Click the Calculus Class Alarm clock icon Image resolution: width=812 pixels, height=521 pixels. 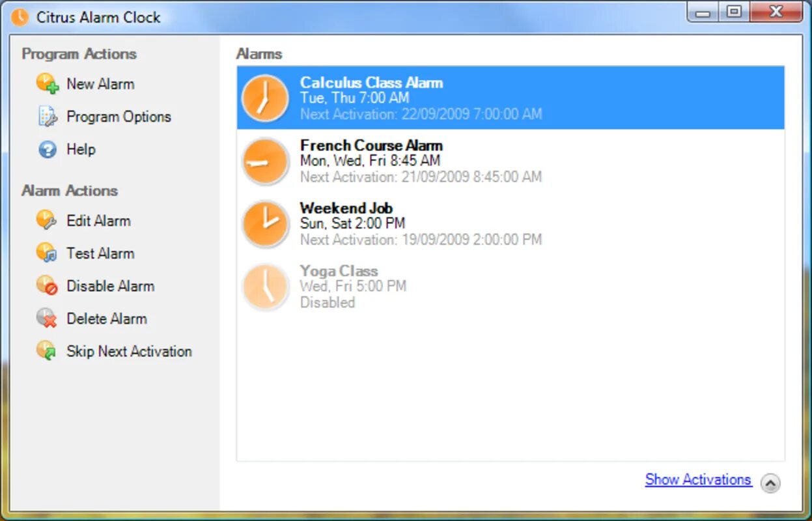pyautogui.click(x=265, y=98)
